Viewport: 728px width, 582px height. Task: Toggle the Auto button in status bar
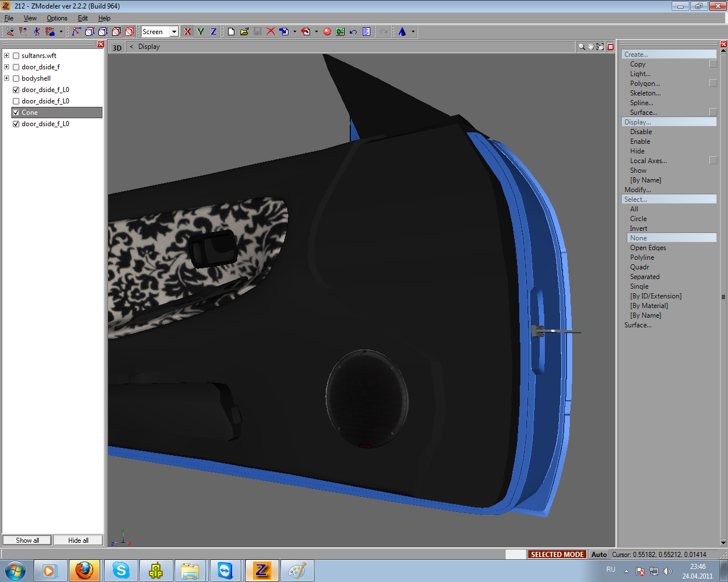pos(599,555)
